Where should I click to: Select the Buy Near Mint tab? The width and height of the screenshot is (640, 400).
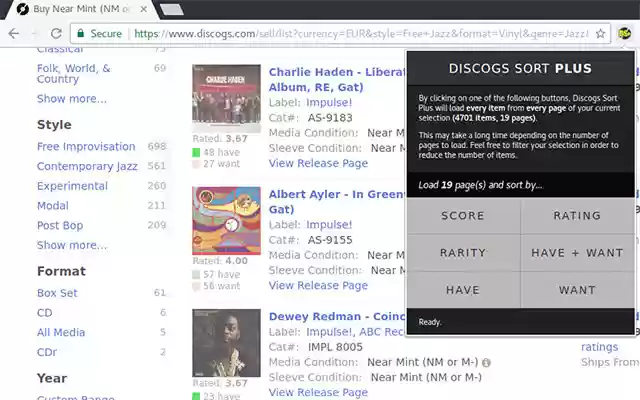pyautogui.click(x=81, y=9)
